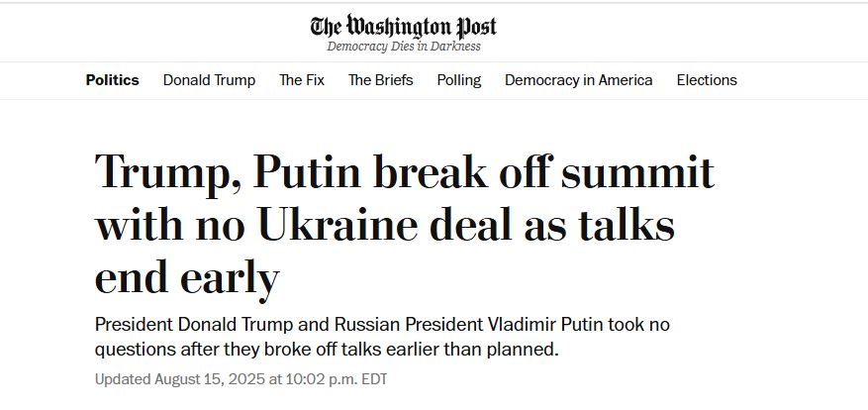Image resolution: width=868 pixels, height=410 pixels.
Task: Open The Fix section
Action: 302,80
